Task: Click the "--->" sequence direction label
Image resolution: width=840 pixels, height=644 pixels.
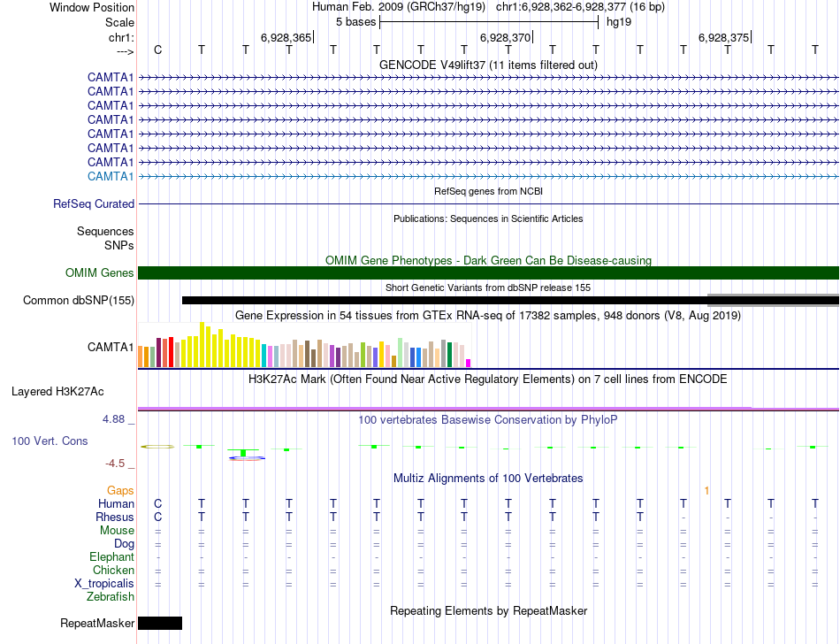Action: 126,51
